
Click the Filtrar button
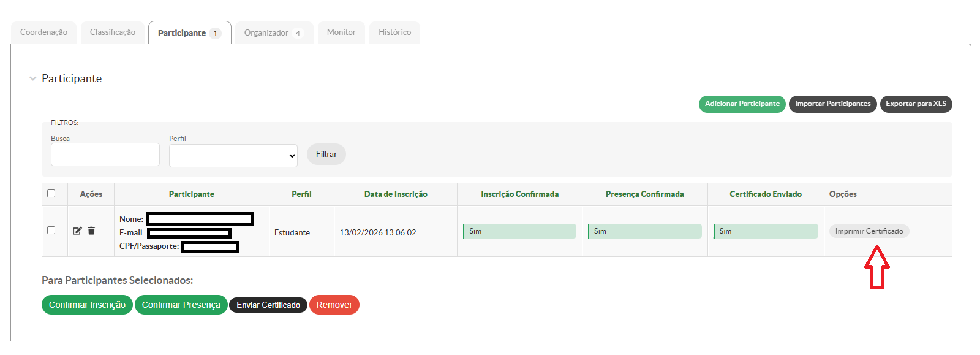tap(326, 155)
